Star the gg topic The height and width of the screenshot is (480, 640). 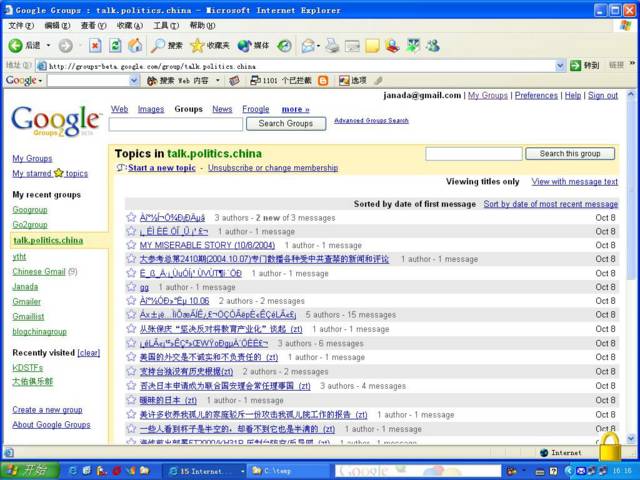tap(131, 287)
